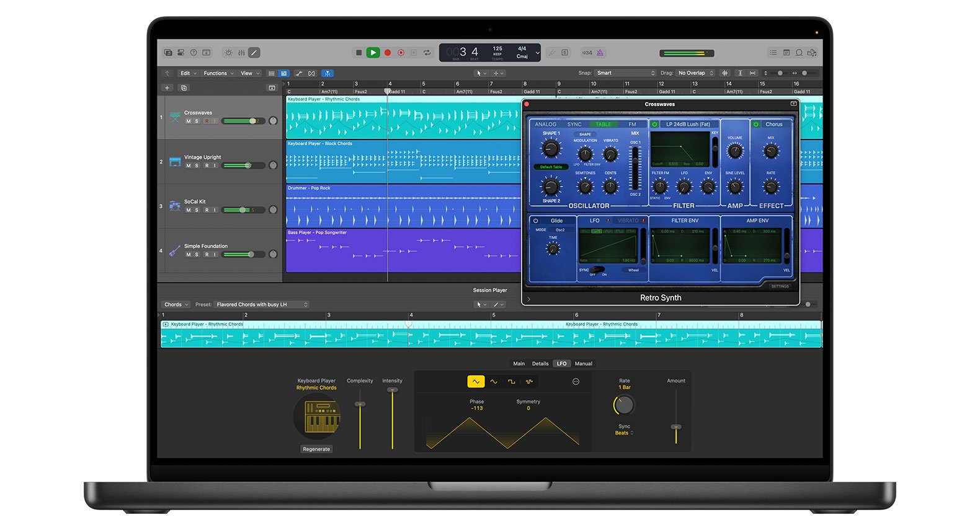Click the Add Track plus button
This screenshot has height=530, width=980.
(167, 88)
